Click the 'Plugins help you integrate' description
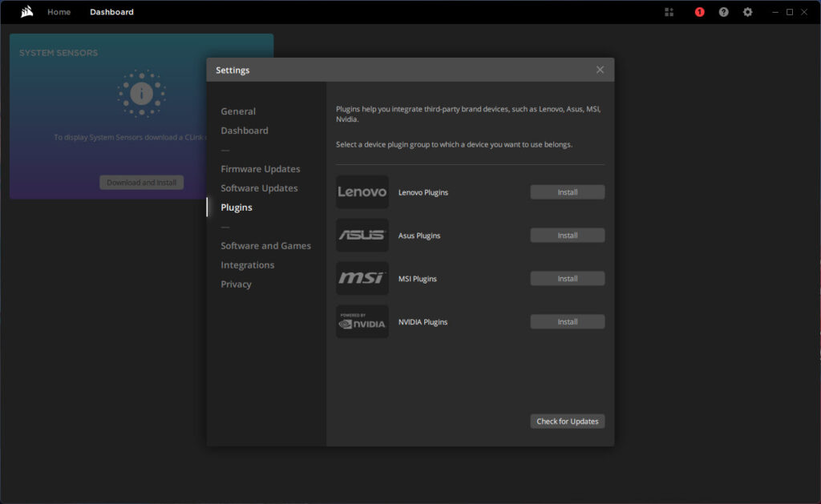821x504 pixels. click(468, 114)
